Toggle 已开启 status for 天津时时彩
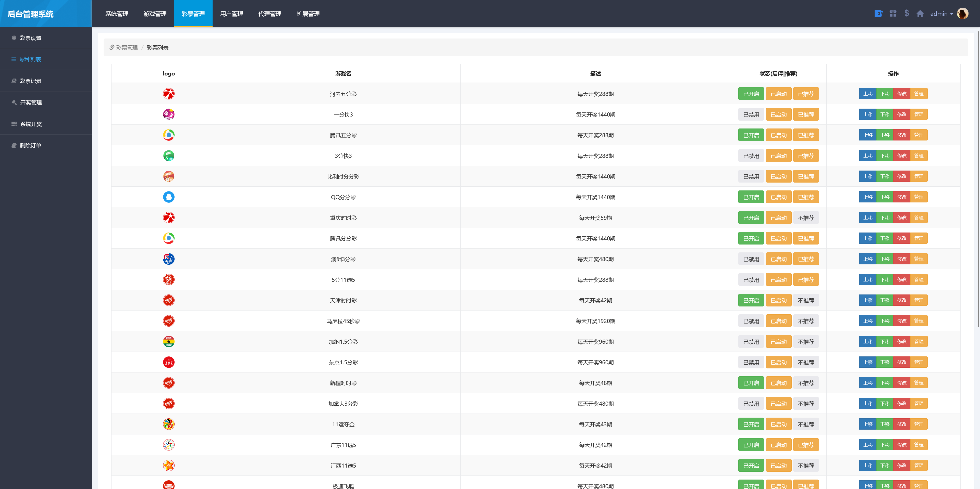This screenshot has height=489, width=980. [x=751, y=300]
